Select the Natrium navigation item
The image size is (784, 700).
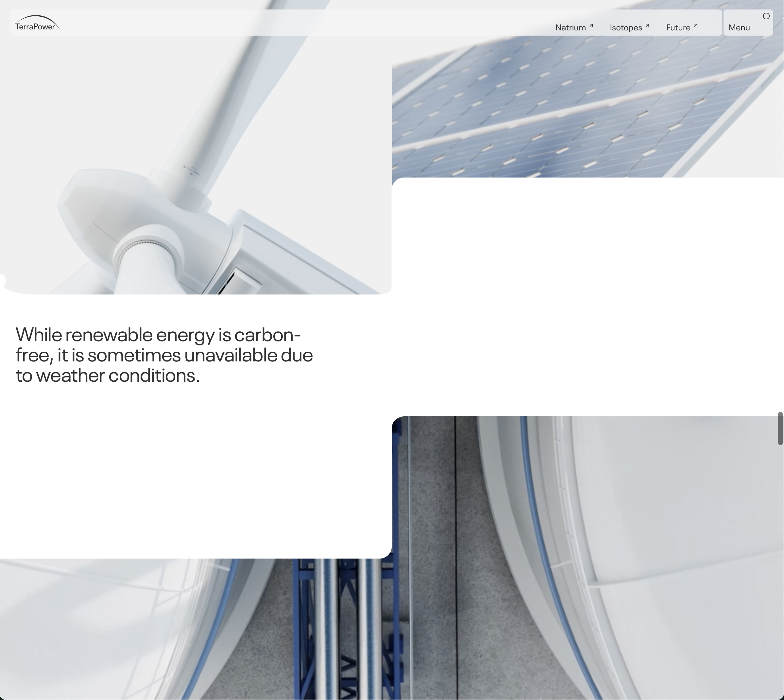pyautogui.click(x=571, y=27)
